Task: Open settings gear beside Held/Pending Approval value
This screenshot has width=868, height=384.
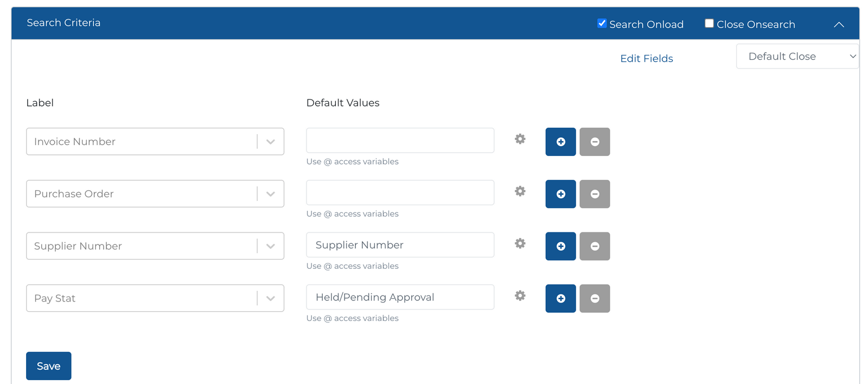Action: tap(520, 295)
